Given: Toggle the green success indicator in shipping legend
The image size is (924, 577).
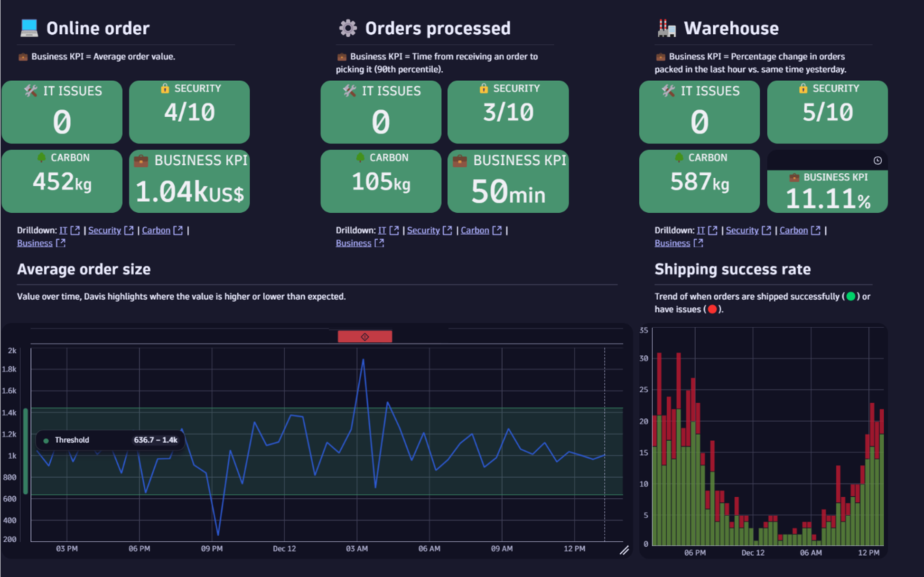Looking at the screenshot, I should (851, 296).
